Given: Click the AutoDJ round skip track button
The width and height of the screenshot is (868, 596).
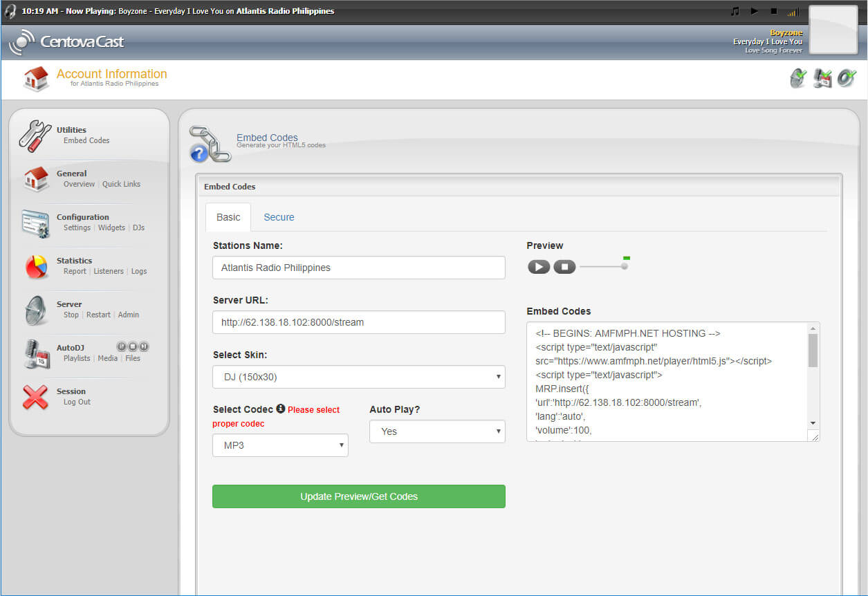Looking at the screenshot, I should [144, 346].
